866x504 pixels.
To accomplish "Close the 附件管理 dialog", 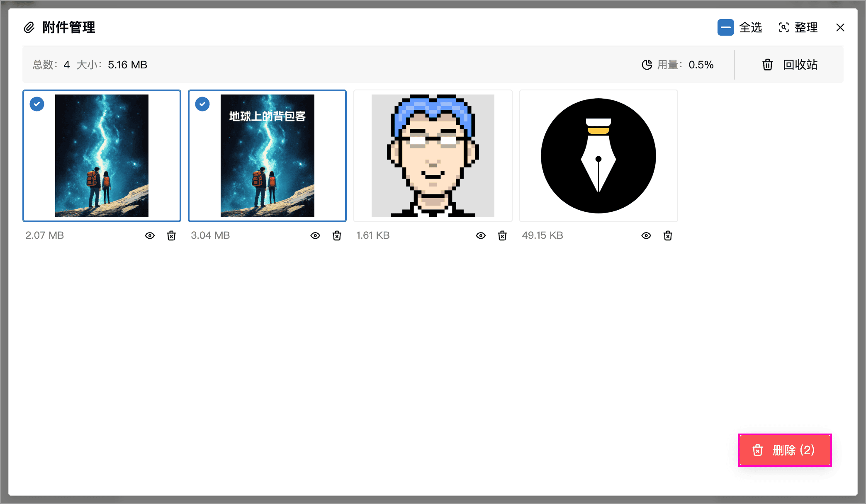I will [840, 27].
